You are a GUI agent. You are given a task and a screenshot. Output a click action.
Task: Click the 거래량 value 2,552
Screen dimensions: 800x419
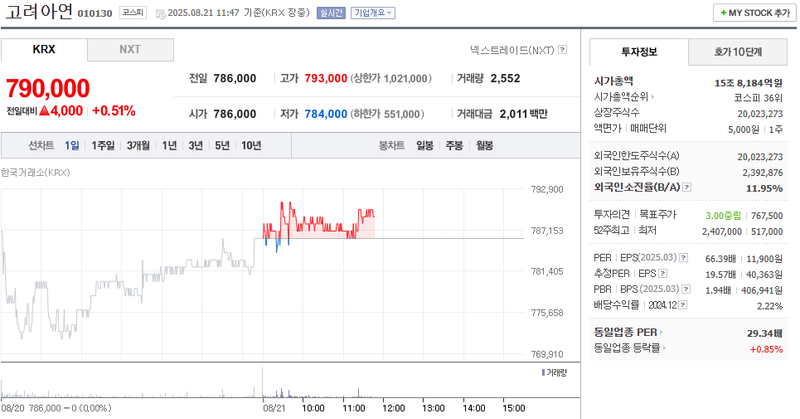pyautogui.click(x=505, y=78)
